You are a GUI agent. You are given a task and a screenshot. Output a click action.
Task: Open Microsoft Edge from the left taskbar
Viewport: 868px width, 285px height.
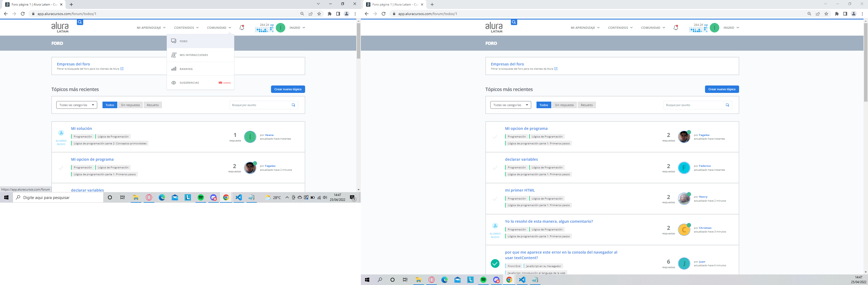click(162, 197)
